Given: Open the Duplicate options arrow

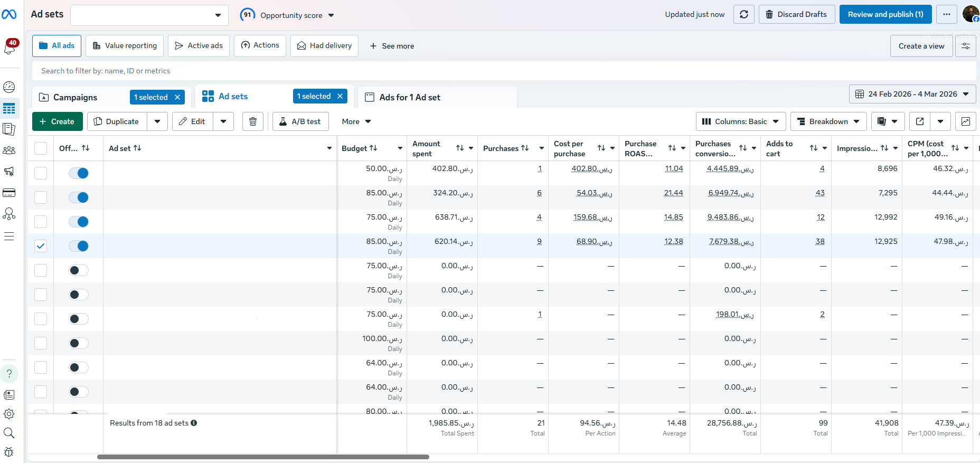Looking at the screenshot, I should 157,121.
